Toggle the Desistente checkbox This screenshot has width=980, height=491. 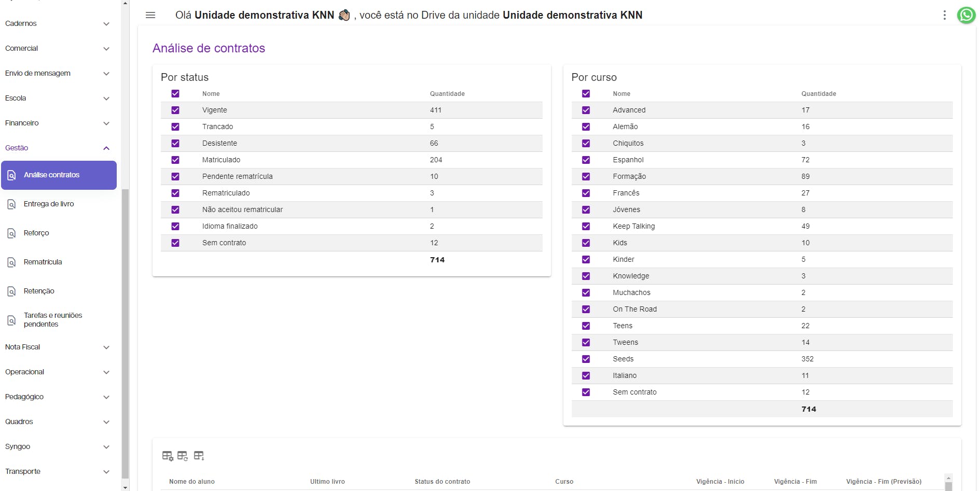175,143
